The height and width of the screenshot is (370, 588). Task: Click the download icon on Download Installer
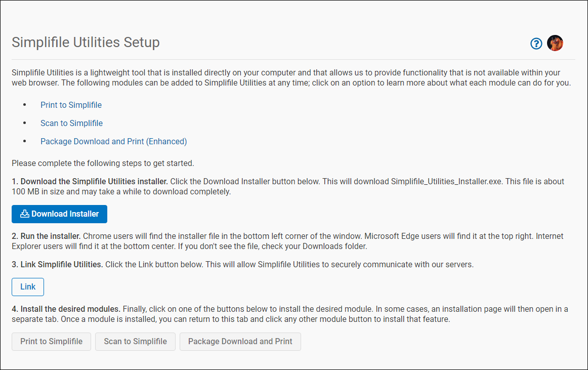pyautogui.click(x=24, y=214)
